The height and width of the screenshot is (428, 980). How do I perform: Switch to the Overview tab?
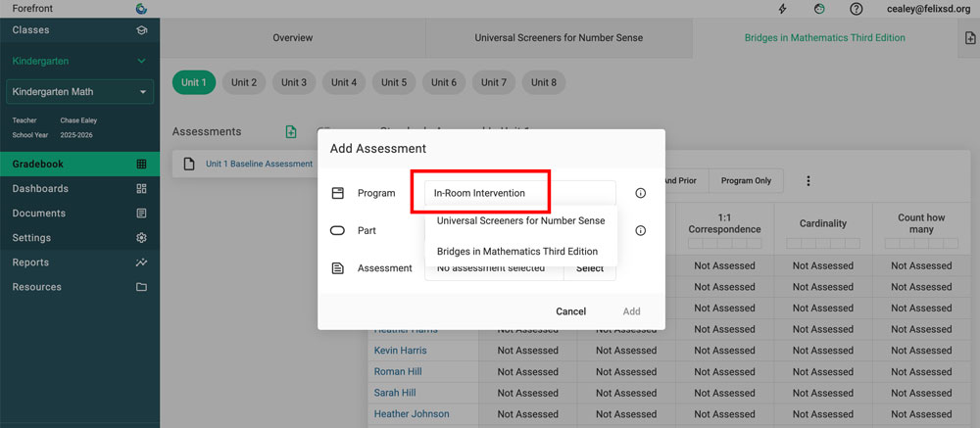click(292, 38)
